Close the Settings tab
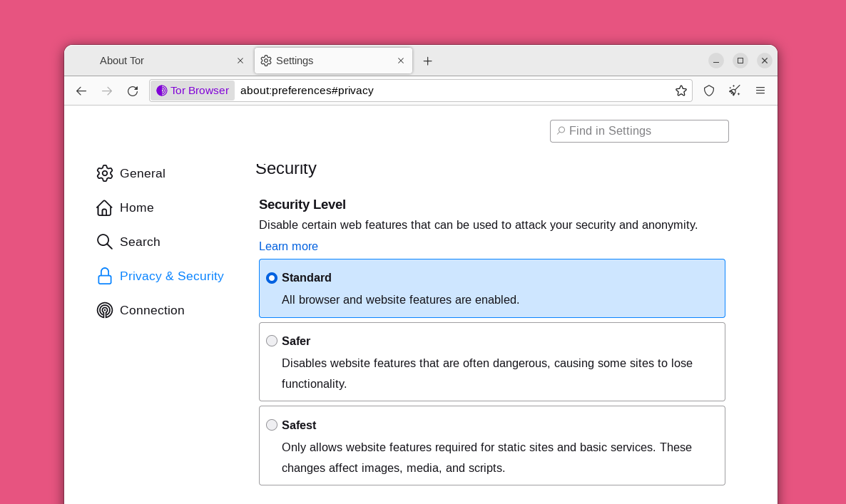Viewport: 846px width, 504px height. [401, 61]
